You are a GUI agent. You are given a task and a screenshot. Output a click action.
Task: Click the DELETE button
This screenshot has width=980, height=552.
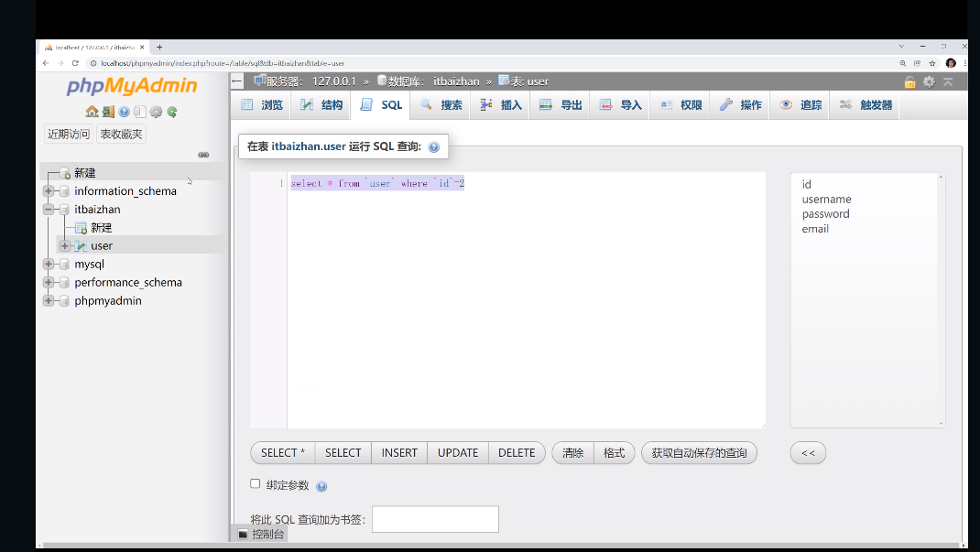[x=517, y=453]
